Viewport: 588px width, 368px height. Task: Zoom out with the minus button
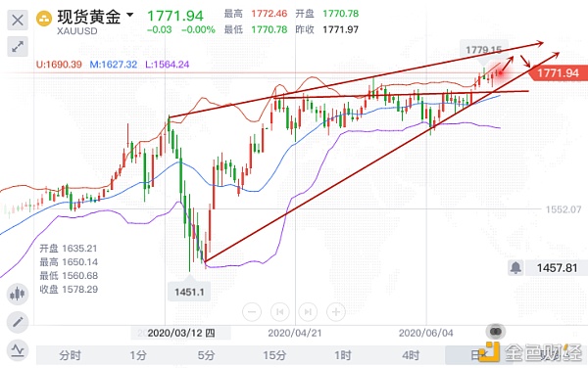[x=252, y=311]
